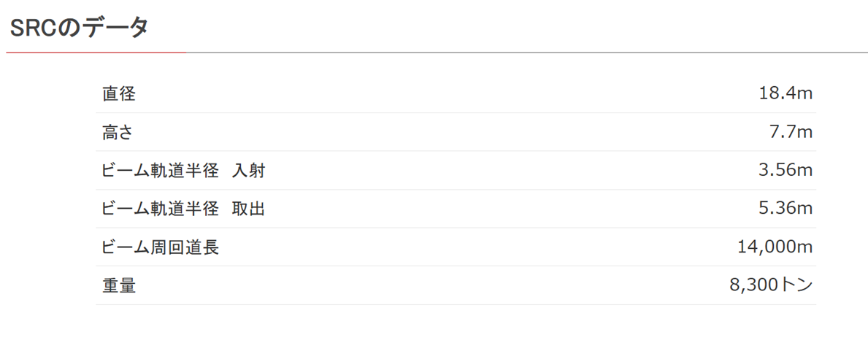Click the 18.4m diameter value
Image resolution: width=868 pixels, height=359 pixels.
[x=786, y=94]
